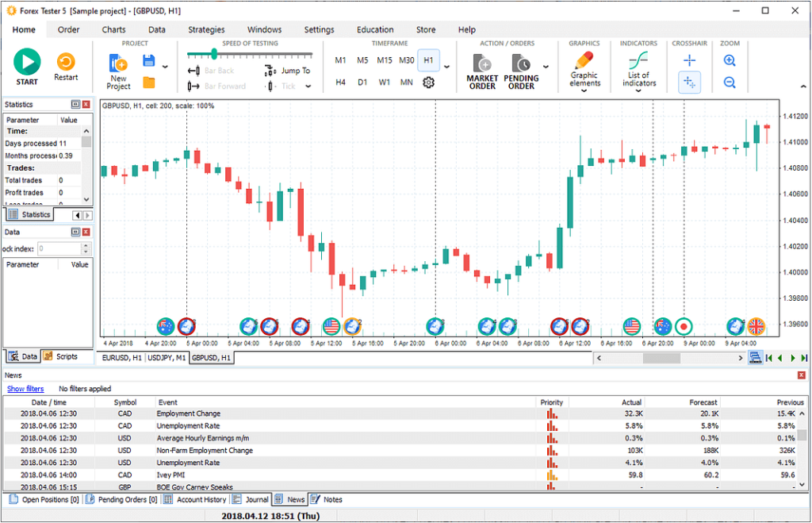Click the Show filters link
This screenshot has height=523, width=812.
(26, 388)
